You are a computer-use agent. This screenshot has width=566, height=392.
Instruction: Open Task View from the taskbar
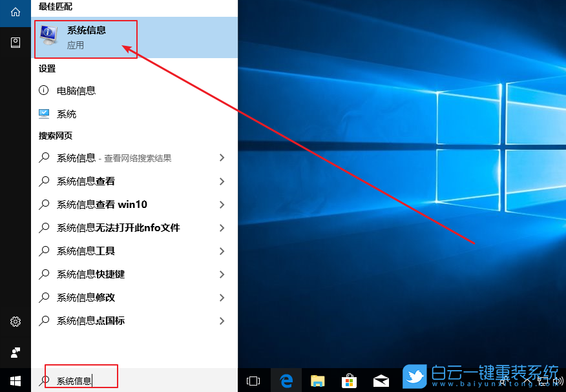coord(253,380)
